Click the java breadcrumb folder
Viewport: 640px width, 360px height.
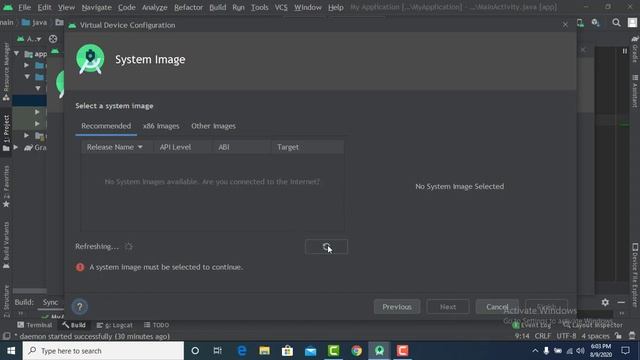pos(34,22)
